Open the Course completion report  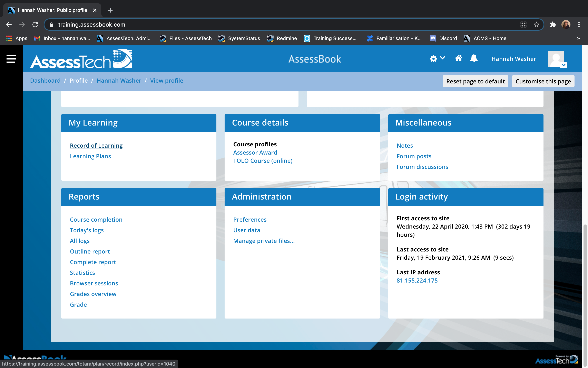(x=96, y=220)
